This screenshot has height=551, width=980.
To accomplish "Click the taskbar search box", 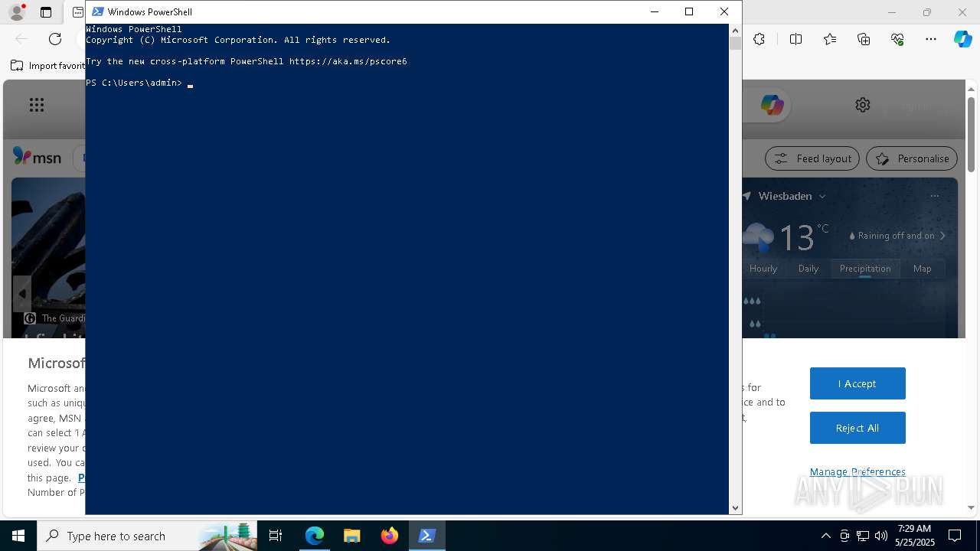I will pos(147,536).
